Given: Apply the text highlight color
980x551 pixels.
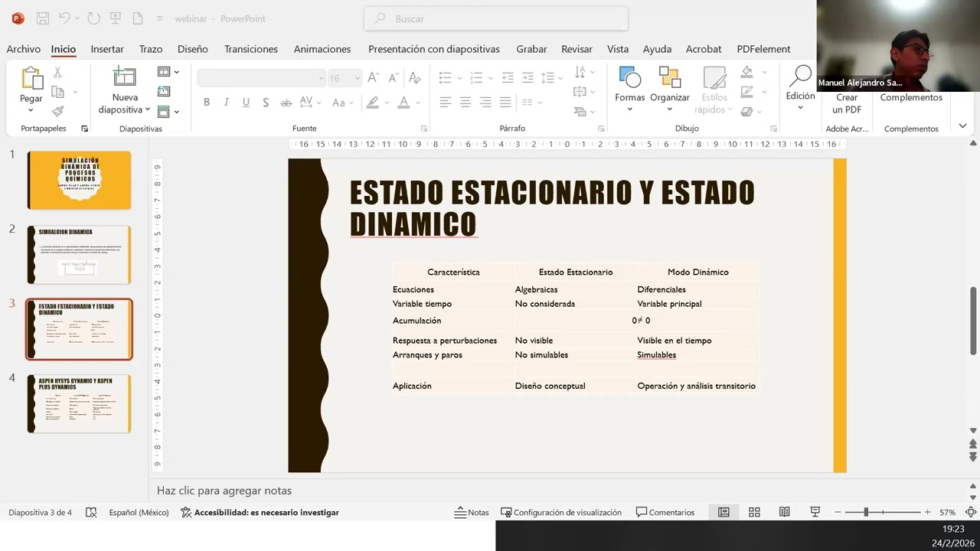Looking at the screenshot, I should 373,103.
